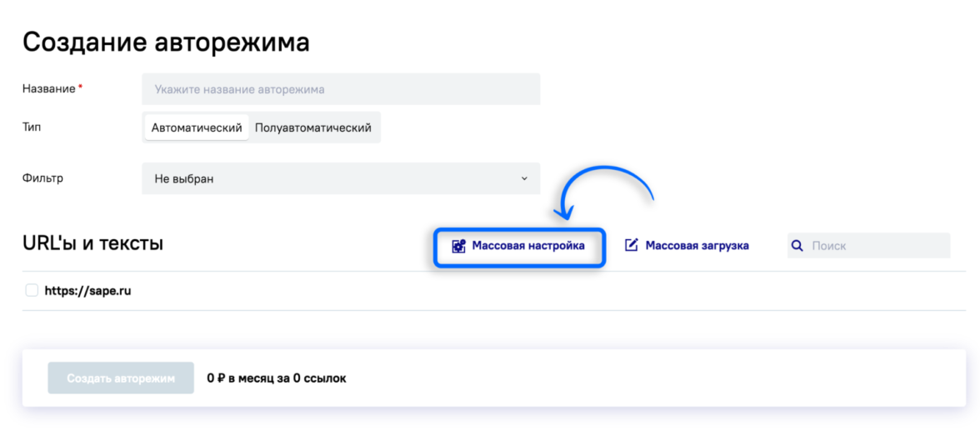Switch type to Полуавтоматический
This screenshot has height=431, width=980.
pos(313,128)
